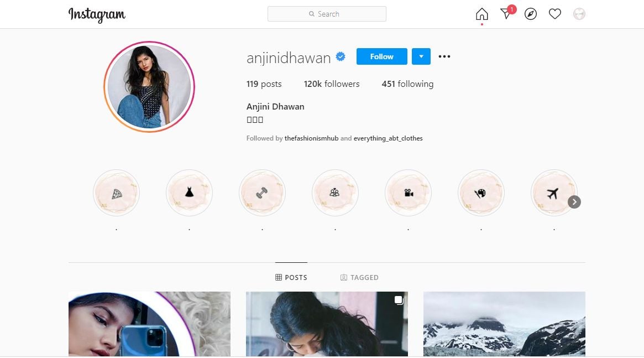Open thefashionismhub profile link
The image size is (644, 358).
311,138
